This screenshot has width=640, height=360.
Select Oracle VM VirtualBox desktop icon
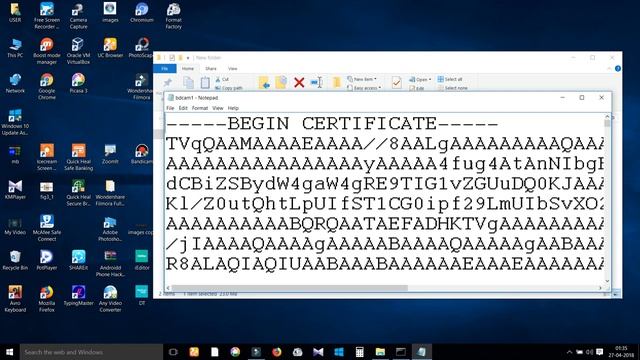(x=78, y=51)
